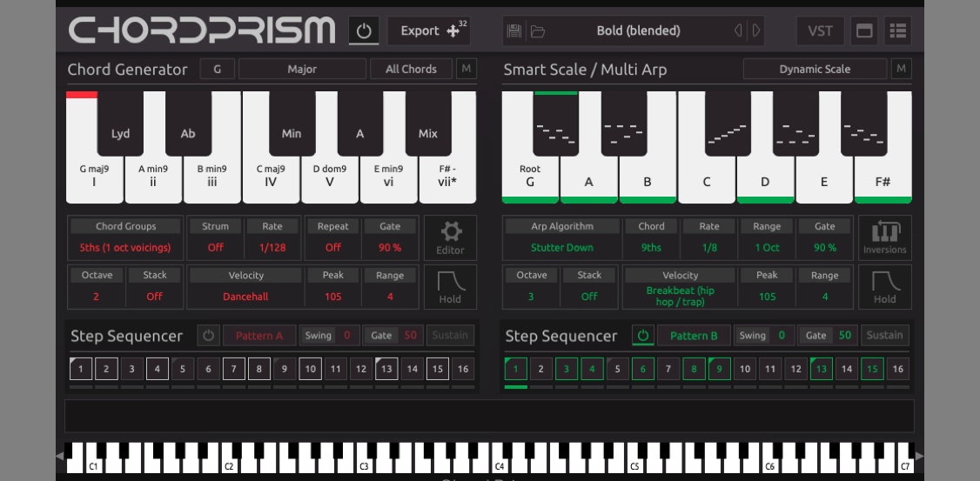Open the Chord Groups 5ths voicing selector

pos(125,247)
